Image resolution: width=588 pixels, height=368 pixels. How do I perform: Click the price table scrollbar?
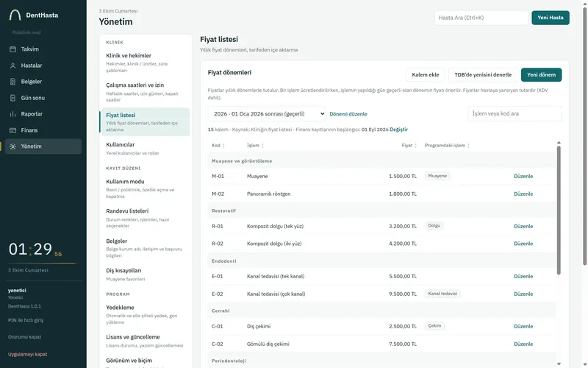click(559, 210)
